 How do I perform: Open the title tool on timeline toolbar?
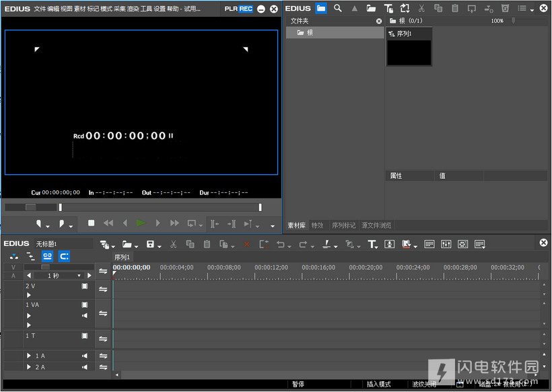click(372, 245)
